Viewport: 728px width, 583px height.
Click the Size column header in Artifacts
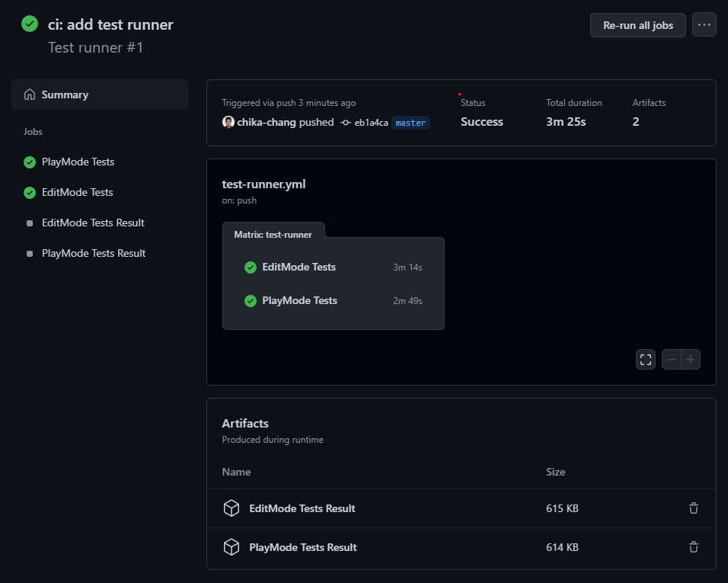[556, 472]
